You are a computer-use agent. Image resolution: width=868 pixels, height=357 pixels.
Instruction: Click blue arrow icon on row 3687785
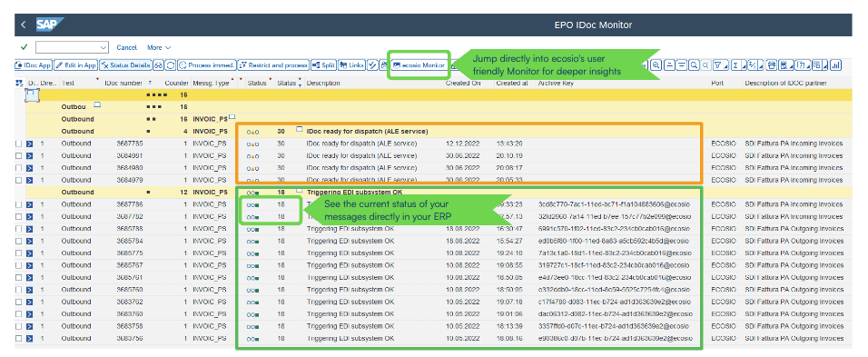[x=30, y=144]
